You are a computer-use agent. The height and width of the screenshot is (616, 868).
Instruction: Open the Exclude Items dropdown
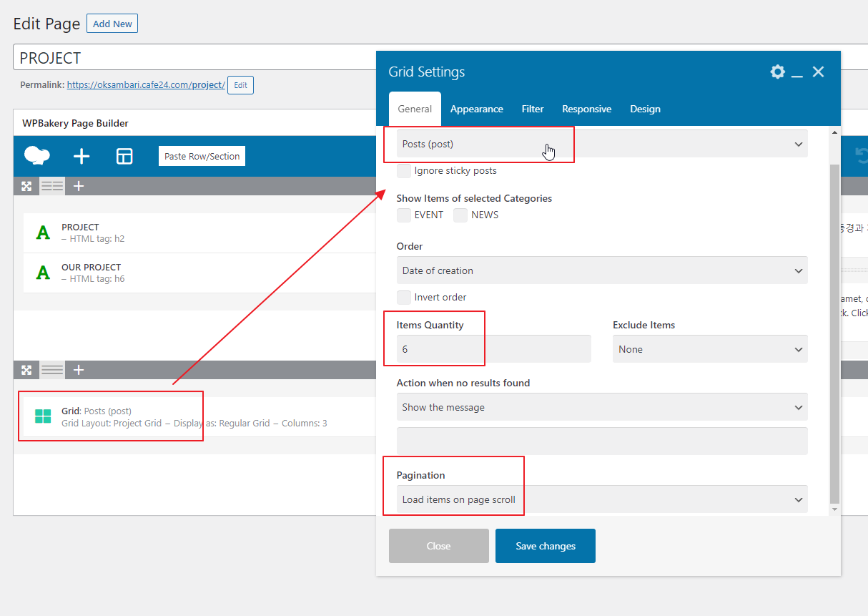pyautogui.click(x=710, y=349)
